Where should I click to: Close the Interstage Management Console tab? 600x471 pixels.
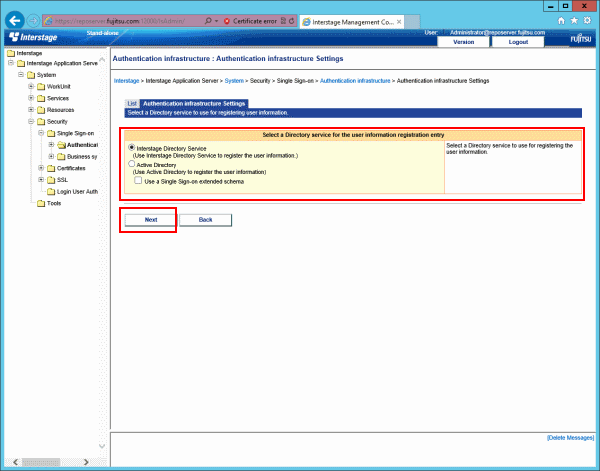(399, 22)
